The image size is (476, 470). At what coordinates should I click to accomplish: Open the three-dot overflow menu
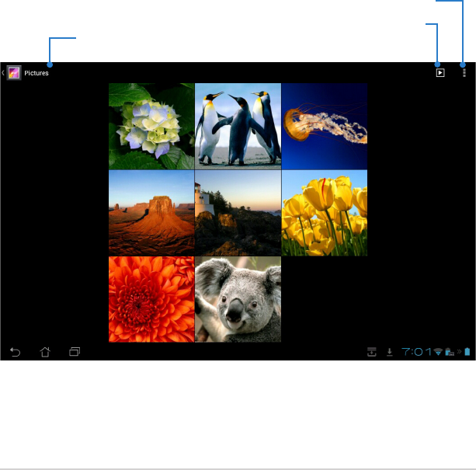pyautogui.click(x=464, y=72)
